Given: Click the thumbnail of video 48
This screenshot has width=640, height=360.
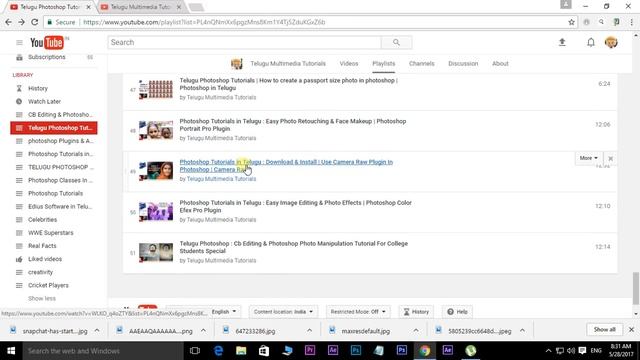Looking at the screenshot, I should coord(156,130).
